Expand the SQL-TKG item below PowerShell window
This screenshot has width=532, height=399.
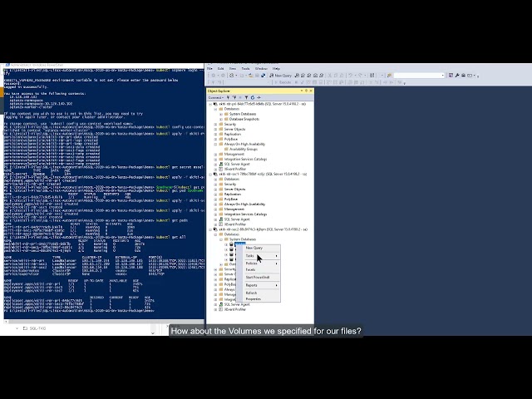pos(17,328)
